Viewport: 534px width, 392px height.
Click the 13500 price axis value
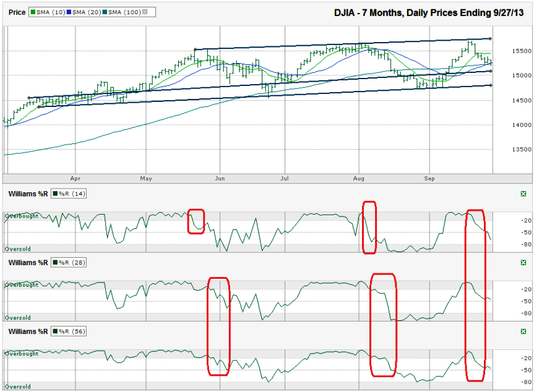[522, 150]
